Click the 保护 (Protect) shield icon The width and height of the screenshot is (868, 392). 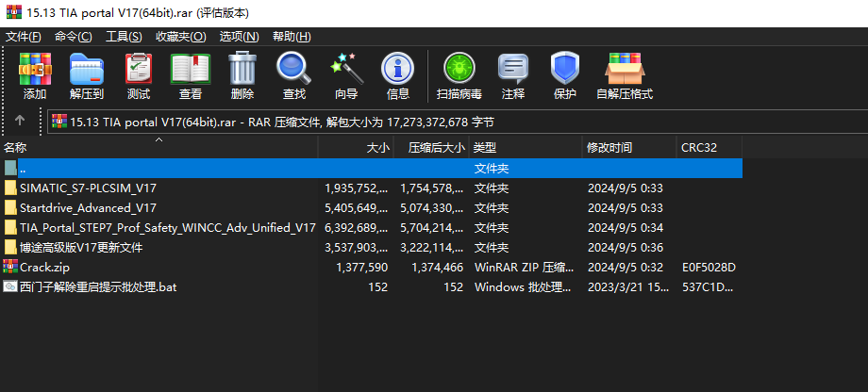tap(564, 69)
